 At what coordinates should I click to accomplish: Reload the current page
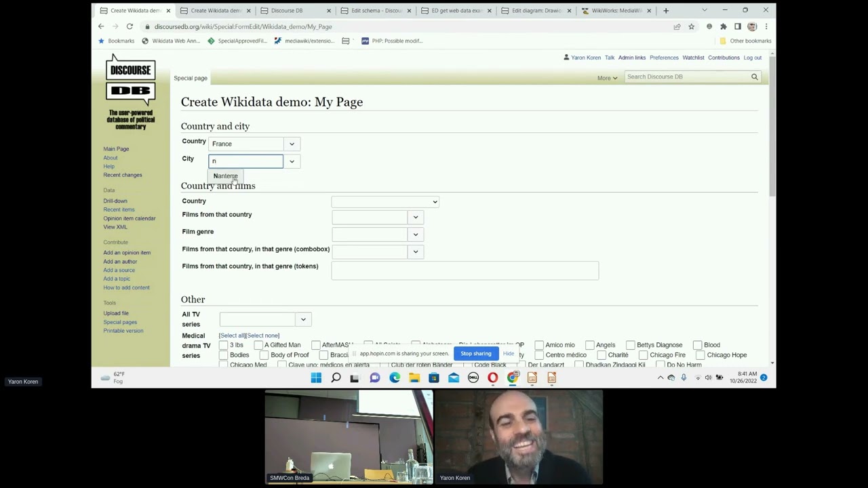click(x=130, y=26)
